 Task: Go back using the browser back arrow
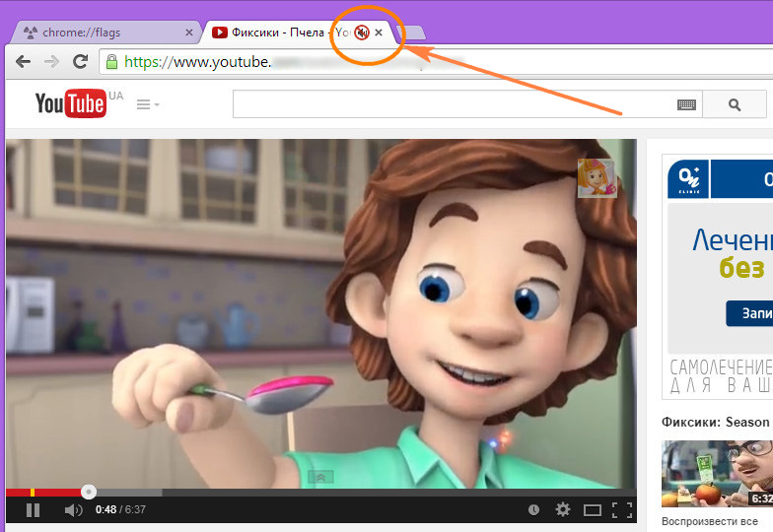click(23, 61)
